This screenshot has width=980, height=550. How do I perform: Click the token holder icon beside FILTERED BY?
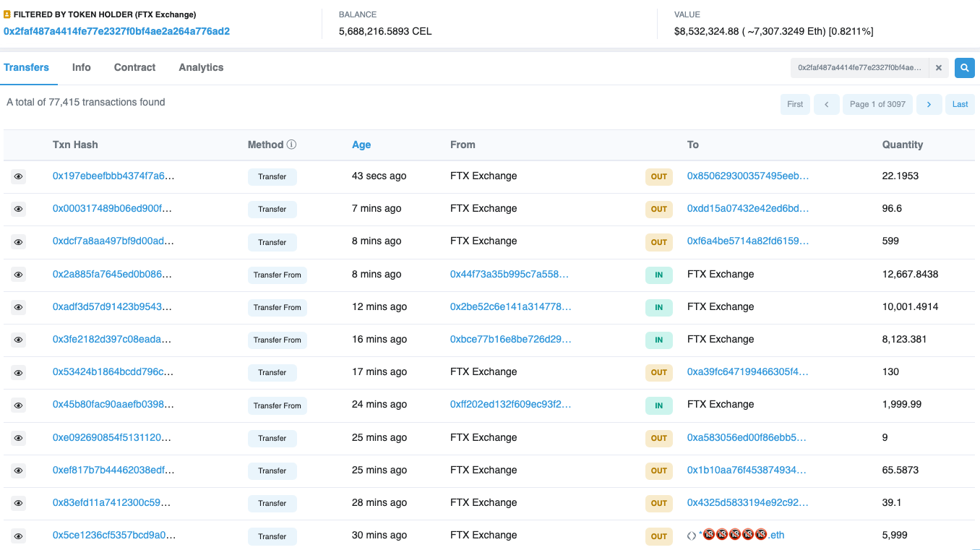pos(7,14)
